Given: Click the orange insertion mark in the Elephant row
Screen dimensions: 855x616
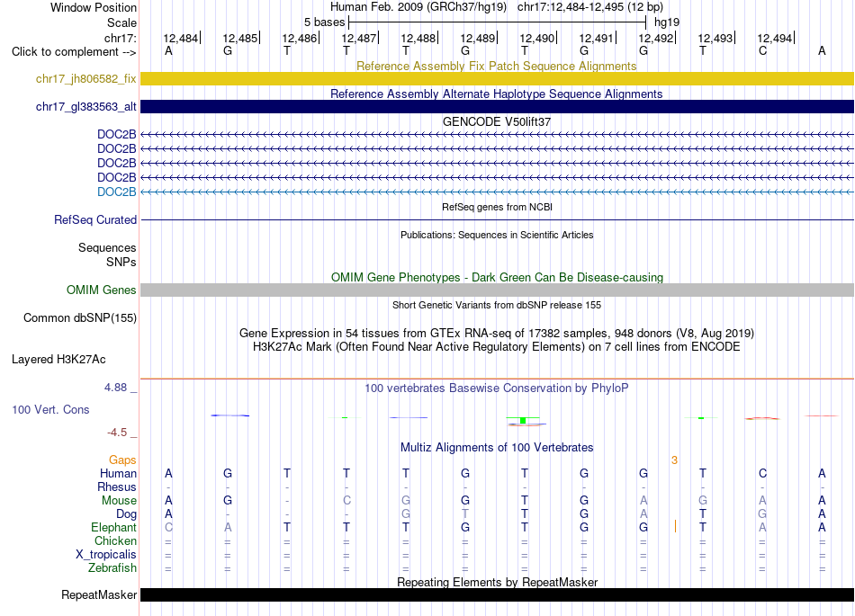Looking at the screenshot, I should (675, 526).
